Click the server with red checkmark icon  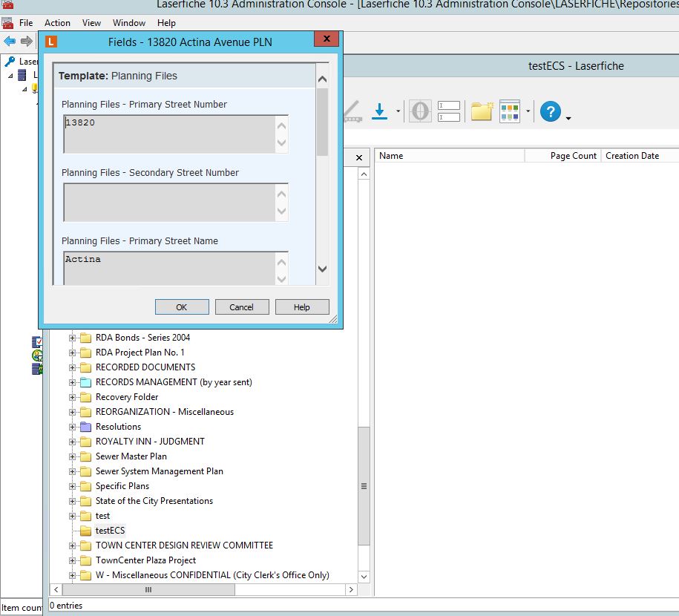click(x=37, y=342)
